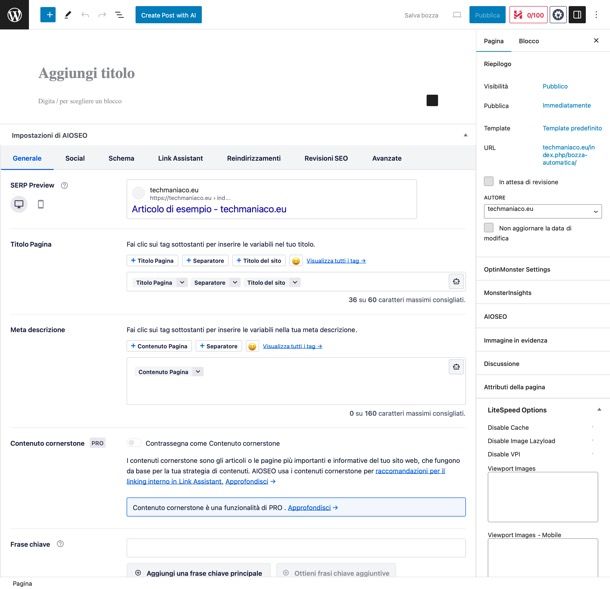Open the block inserter plus button
The image size is (610, 589).
tap(48, 15)
